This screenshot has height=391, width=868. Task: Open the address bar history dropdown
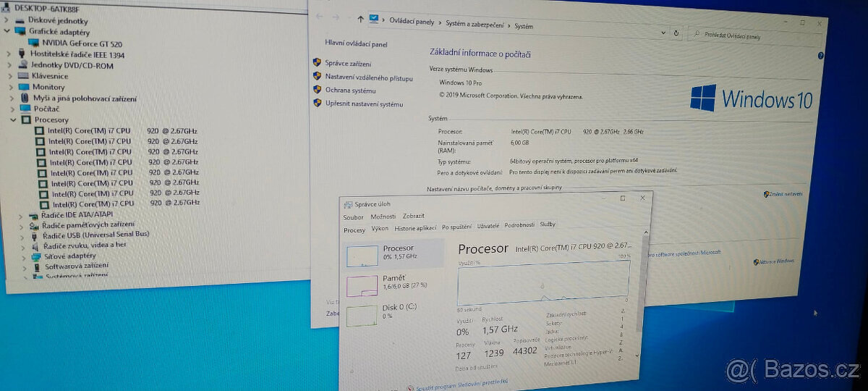(x=663, y=32)
